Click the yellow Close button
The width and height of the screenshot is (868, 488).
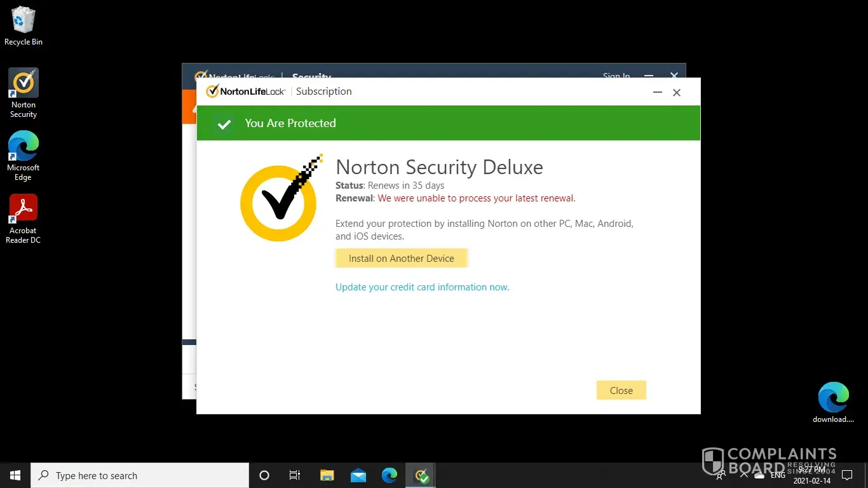(621, 390)
